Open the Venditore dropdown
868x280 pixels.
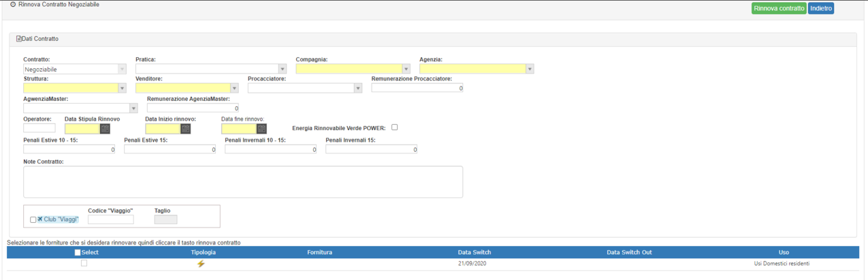[x=187, y=88]
